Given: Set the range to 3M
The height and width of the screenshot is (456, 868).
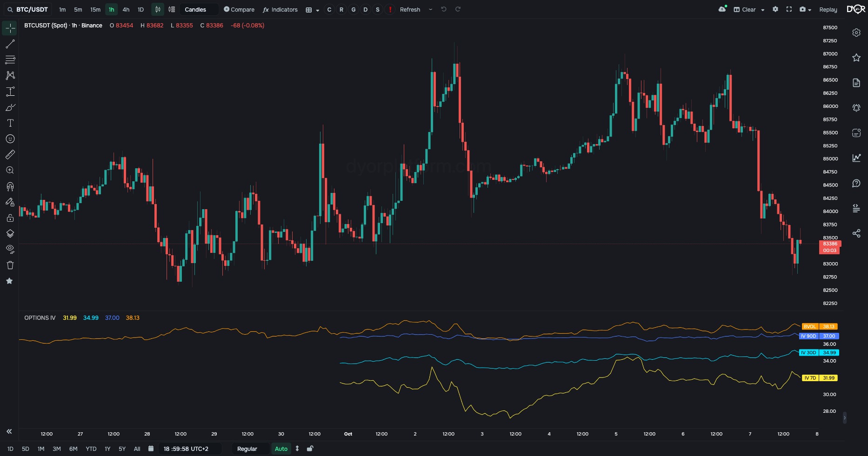Looking at the screenshot, I should pos(57,449).
